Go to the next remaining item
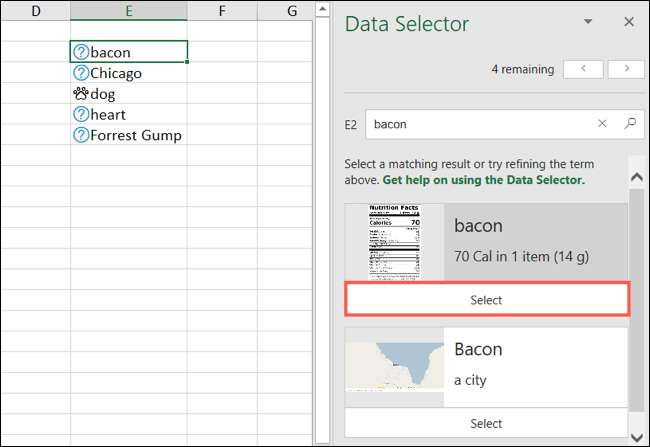 [x=626, y=69]
